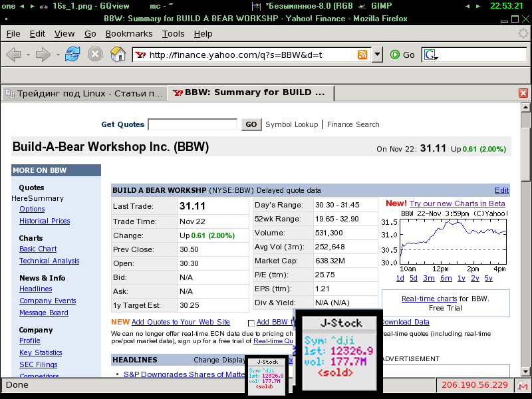Viewport: 532px width, 399px height.
Task: Open the Company Events link
Action: point(47,301)
